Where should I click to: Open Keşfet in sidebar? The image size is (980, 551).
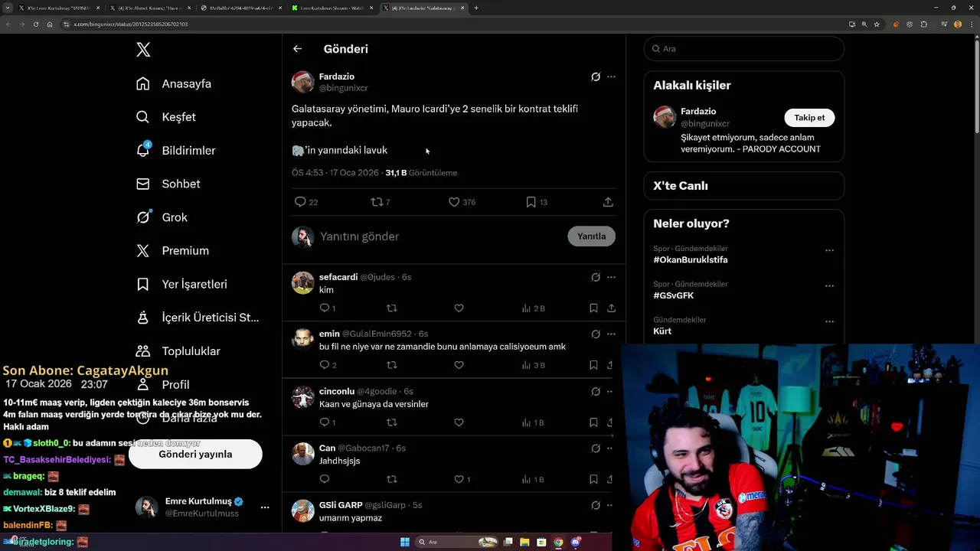coord(166,117)
